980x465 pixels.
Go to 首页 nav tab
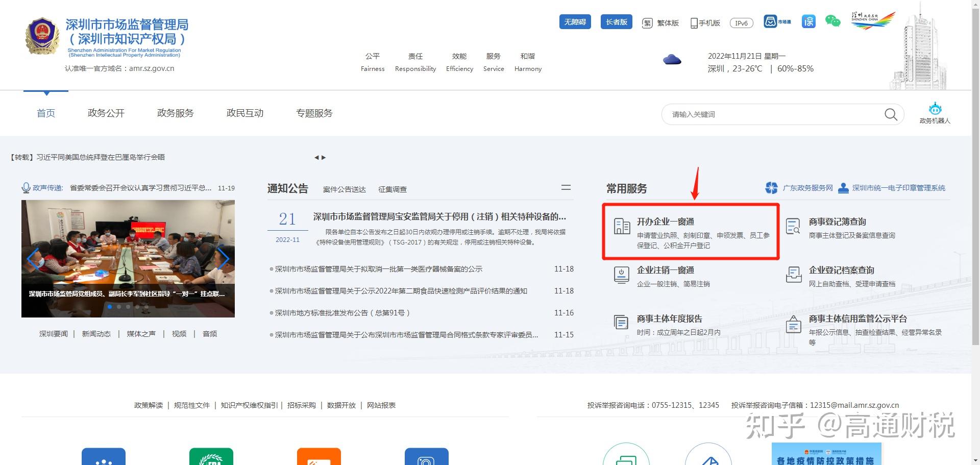point(46,113)
